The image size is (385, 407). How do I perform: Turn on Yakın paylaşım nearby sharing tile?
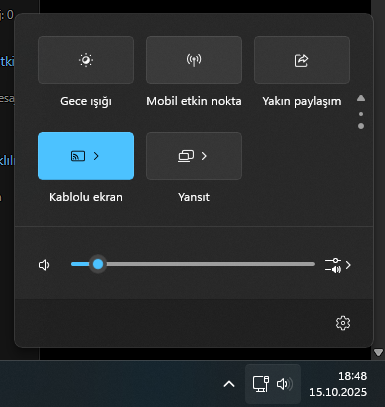click(x=302, y=60)
